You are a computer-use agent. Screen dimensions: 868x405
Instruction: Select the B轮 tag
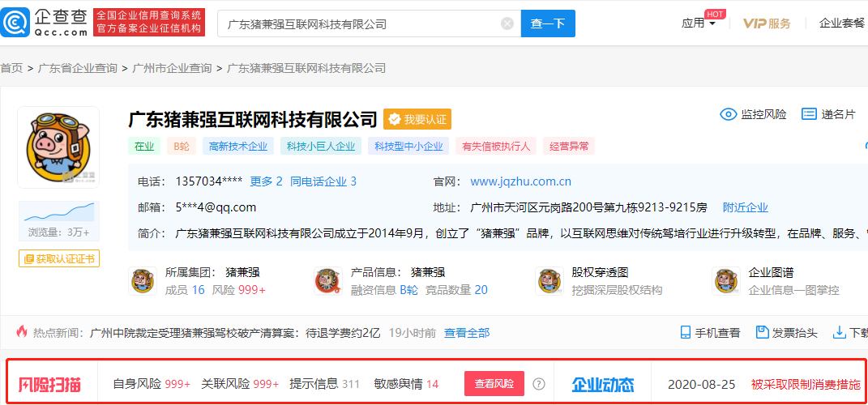coord(182,147)
